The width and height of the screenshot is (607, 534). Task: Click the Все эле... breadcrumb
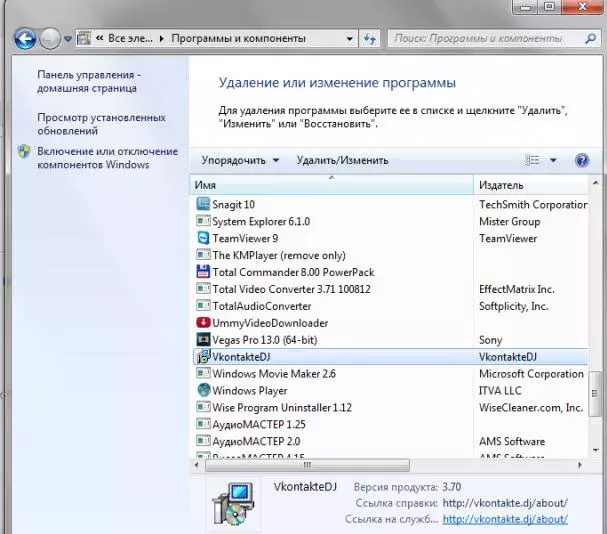point(130,38)
